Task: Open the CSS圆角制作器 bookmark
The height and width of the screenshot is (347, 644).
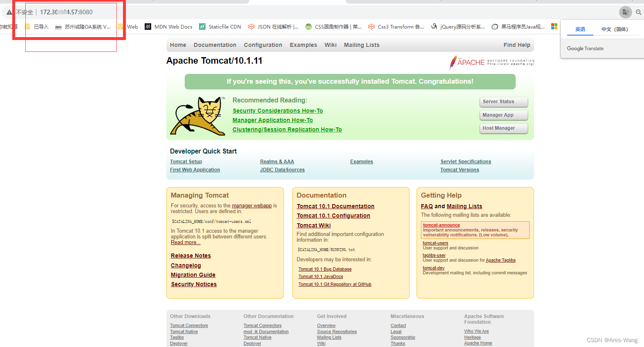Action: point(333,27)
